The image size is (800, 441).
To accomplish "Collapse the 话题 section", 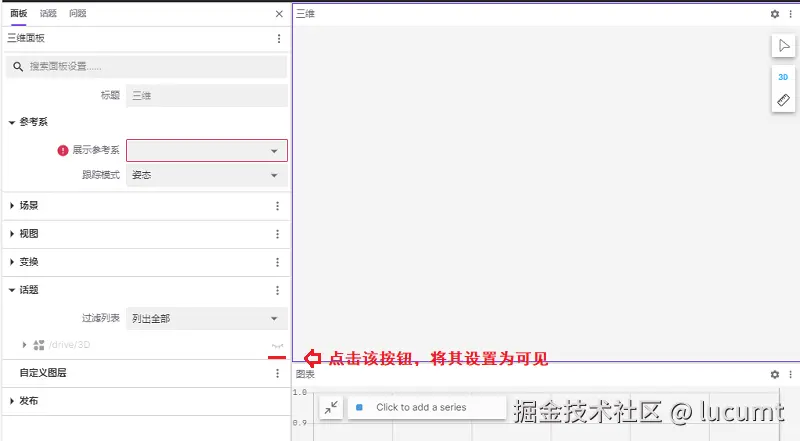I will pyautogui.click(x=12, y=290).
